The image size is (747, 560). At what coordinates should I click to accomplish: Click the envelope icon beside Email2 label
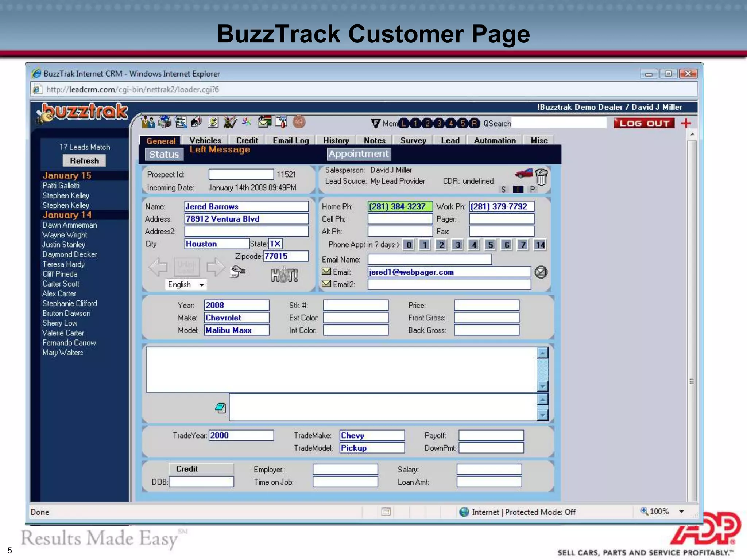(326, 284)
